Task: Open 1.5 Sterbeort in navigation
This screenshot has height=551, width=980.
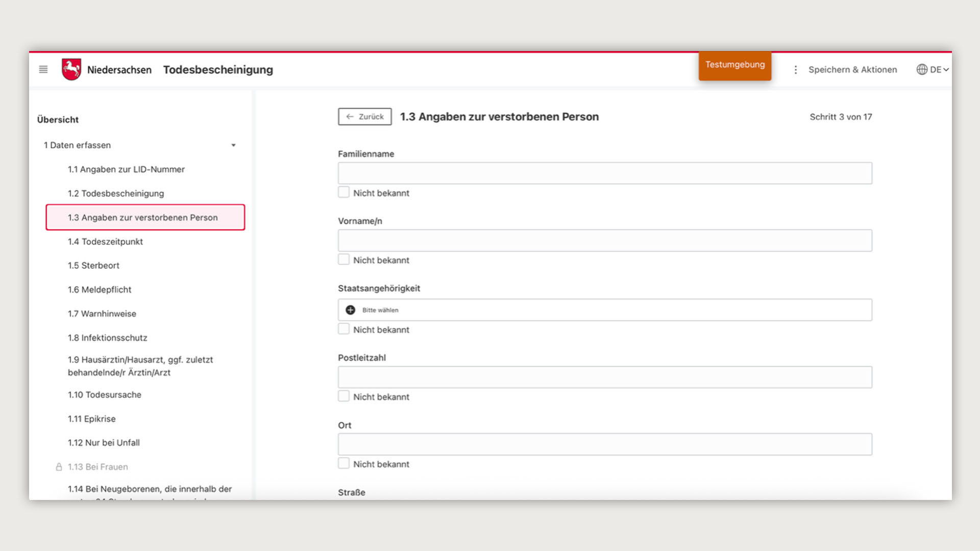Action: click(93, 265)
